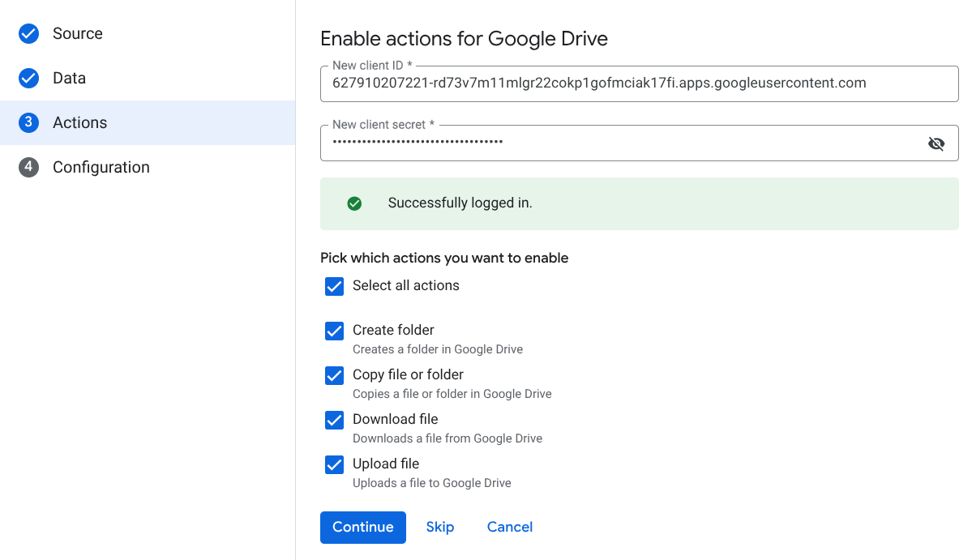The width and height of the screenshot is (972, 560).
Task: Uncheck the Upload file checkbox
Action: 334,464
